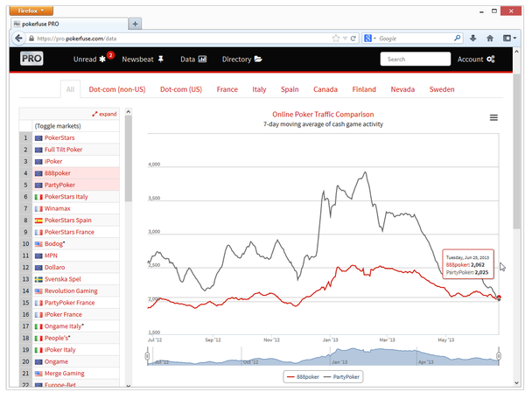Open chart export hamburger menu
This screenshot has height=399, width=532.
point(493,117)
